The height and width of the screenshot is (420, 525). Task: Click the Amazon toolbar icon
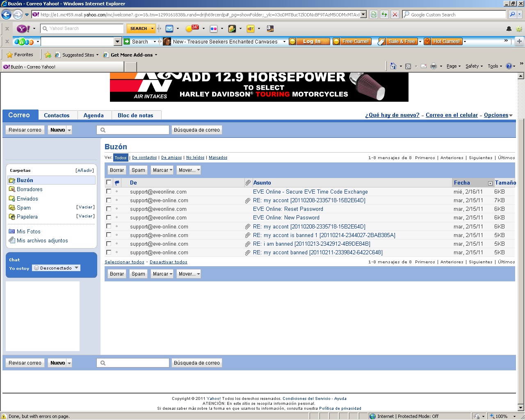[270, 29]
